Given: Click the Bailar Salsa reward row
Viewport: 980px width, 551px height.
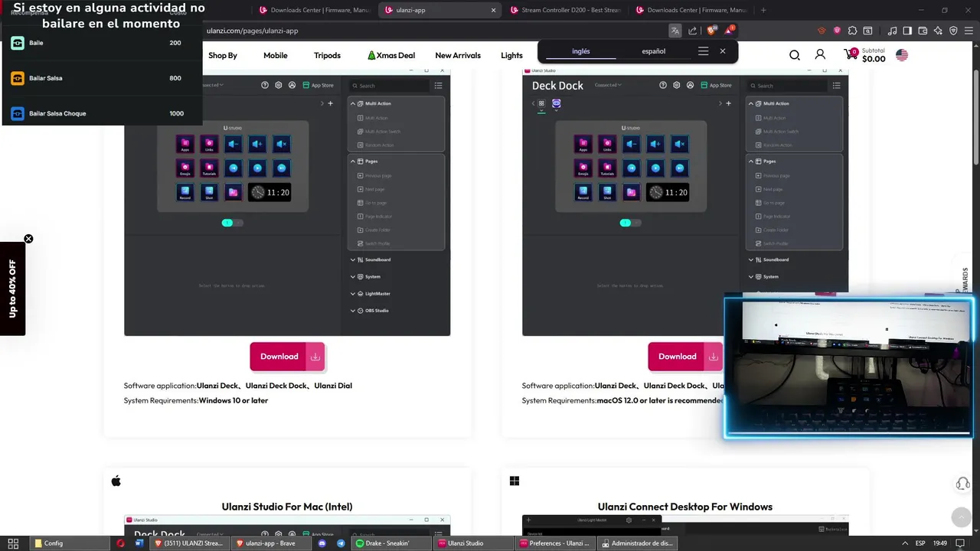Looking at the screenshot, I should click(102, 78).
